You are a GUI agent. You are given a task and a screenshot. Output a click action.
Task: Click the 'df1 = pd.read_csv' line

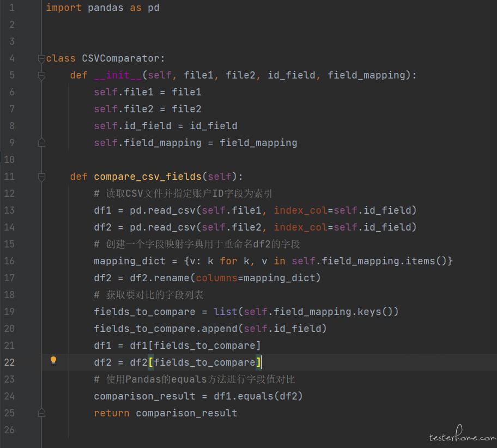(x=255, y=210)
